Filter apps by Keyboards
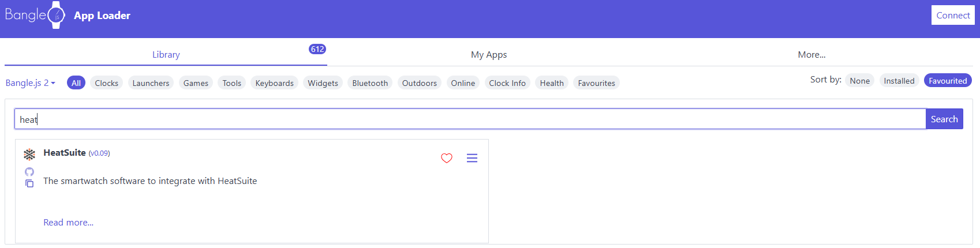 point(275,83)
